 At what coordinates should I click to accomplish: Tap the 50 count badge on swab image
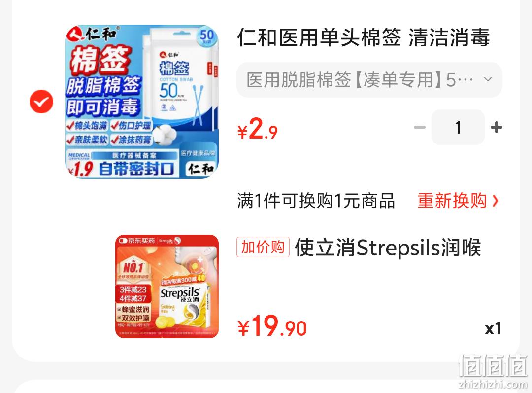tap(206, 36)
